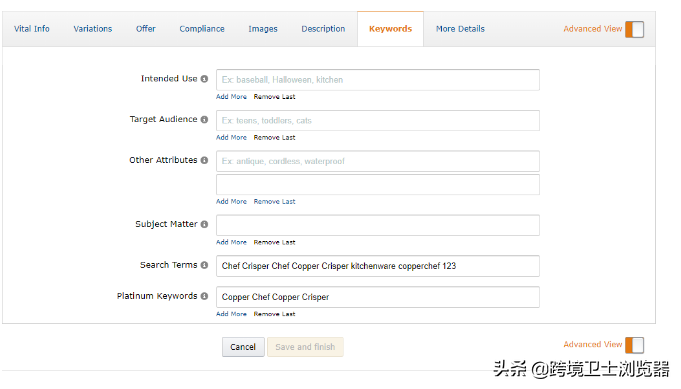Viewport: 681px width, 389px height.
Task: Open the Compliance tab
Action: pyautogui.click(x=202, y=29)
